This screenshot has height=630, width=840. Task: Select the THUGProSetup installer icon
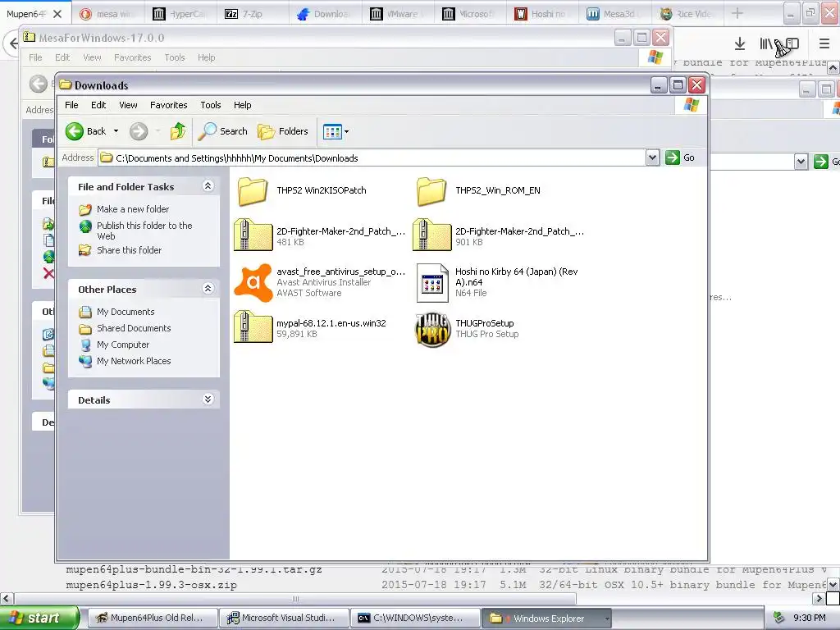(x=433, y=330)
